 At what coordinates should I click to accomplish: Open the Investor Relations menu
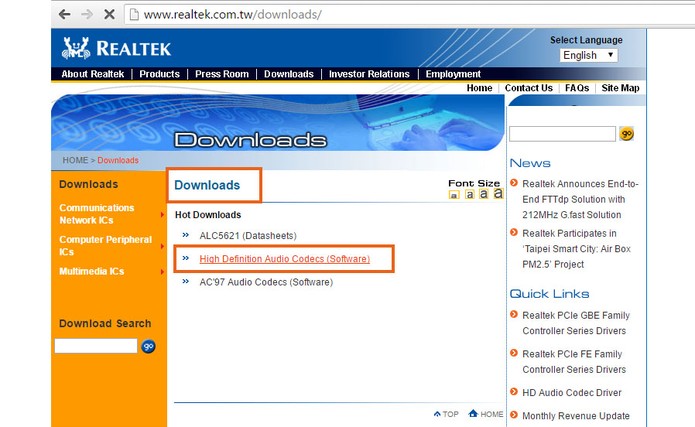[369, 74]
